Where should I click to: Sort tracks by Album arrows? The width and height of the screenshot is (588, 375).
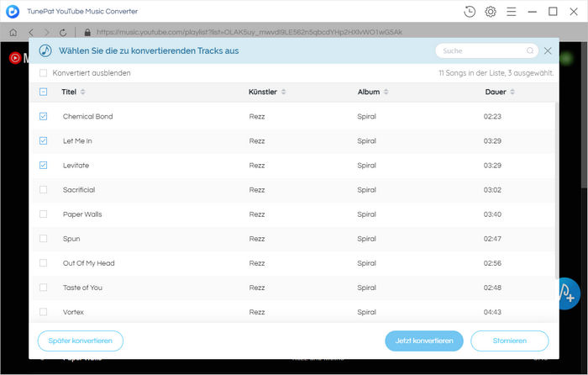click(x=386, y=92)
